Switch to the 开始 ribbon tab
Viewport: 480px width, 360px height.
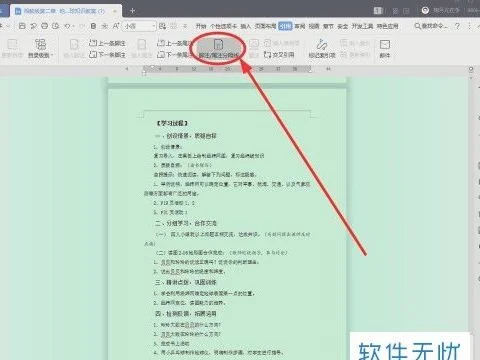(x=201, y=26)
